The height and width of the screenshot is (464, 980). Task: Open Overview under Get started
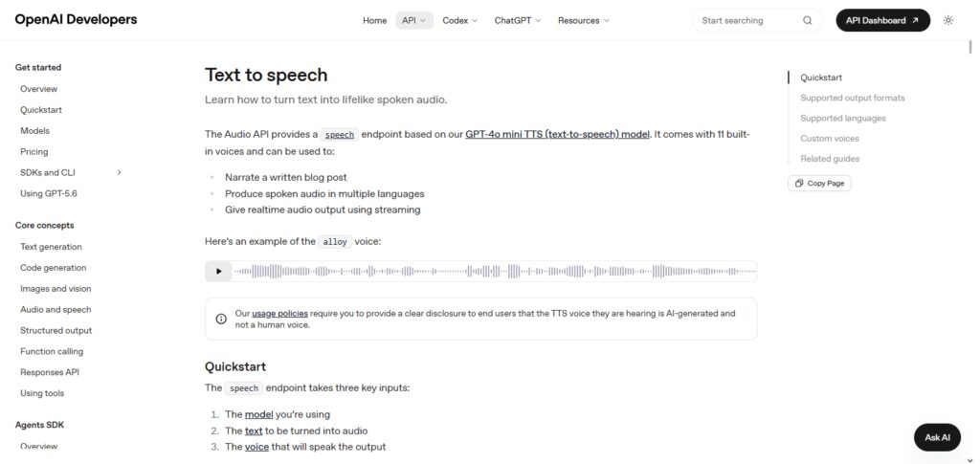coord(38,89)
